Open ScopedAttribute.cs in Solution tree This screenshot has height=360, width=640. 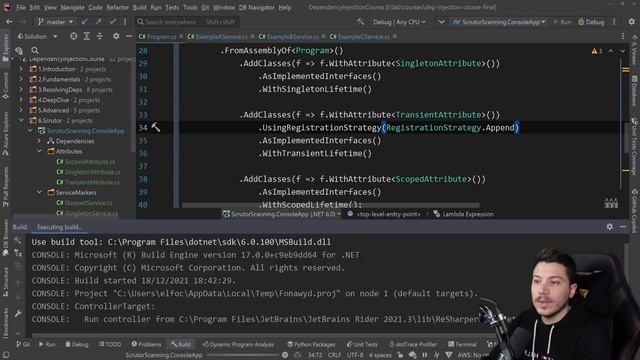tap(86, 162)
